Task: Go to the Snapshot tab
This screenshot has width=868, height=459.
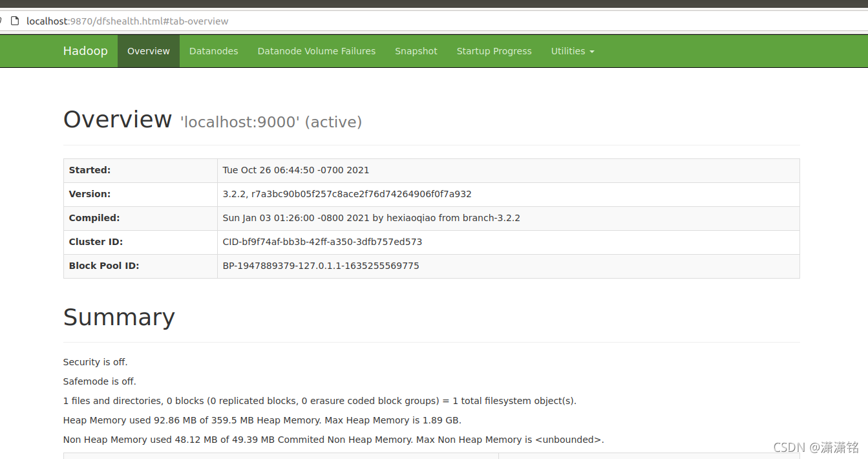Action: [416, 51]
